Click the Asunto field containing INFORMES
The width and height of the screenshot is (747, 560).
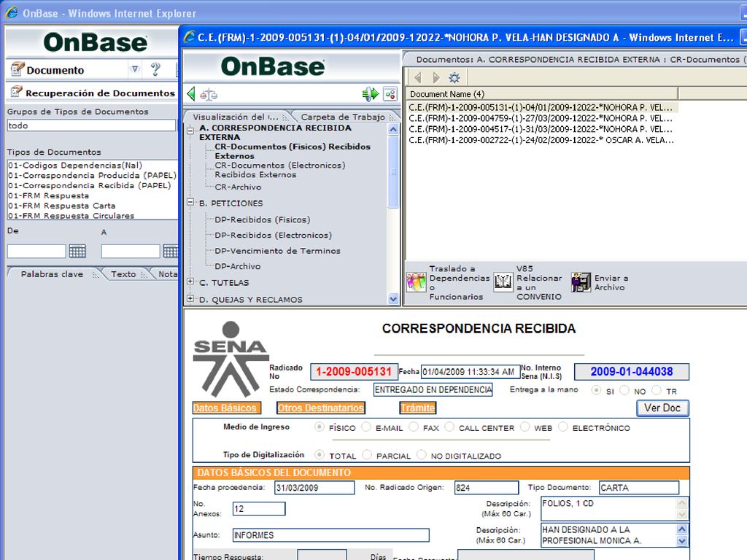pyautogui.click(x=330, y=534)
